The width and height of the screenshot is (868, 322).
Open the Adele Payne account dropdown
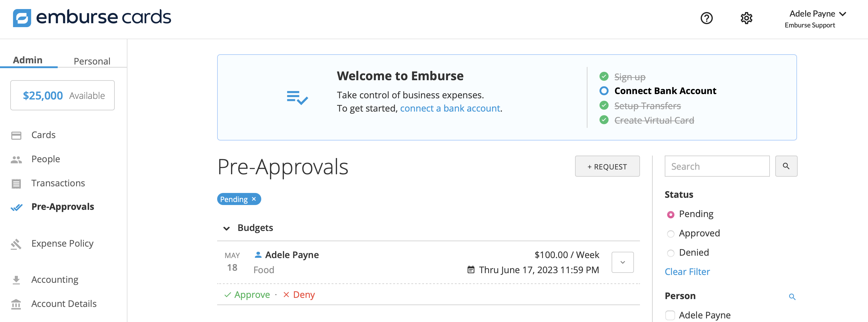(818, 14)
